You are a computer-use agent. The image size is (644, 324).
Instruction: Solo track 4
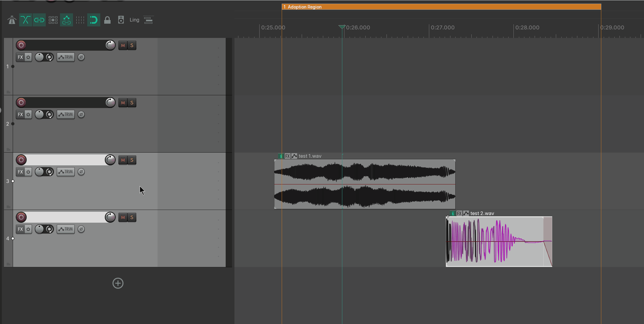tap(132, 217)
